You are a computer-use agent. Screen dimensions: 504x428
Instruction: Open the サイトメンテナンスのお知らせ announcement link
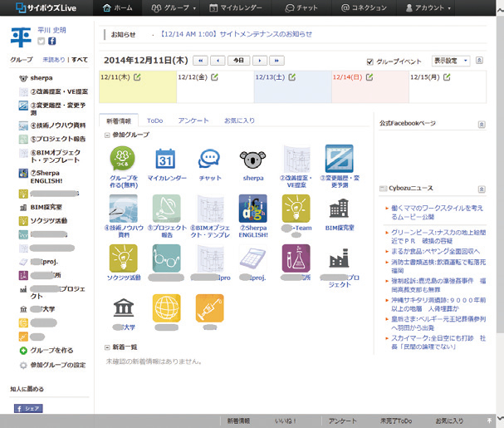click(236, 34)
